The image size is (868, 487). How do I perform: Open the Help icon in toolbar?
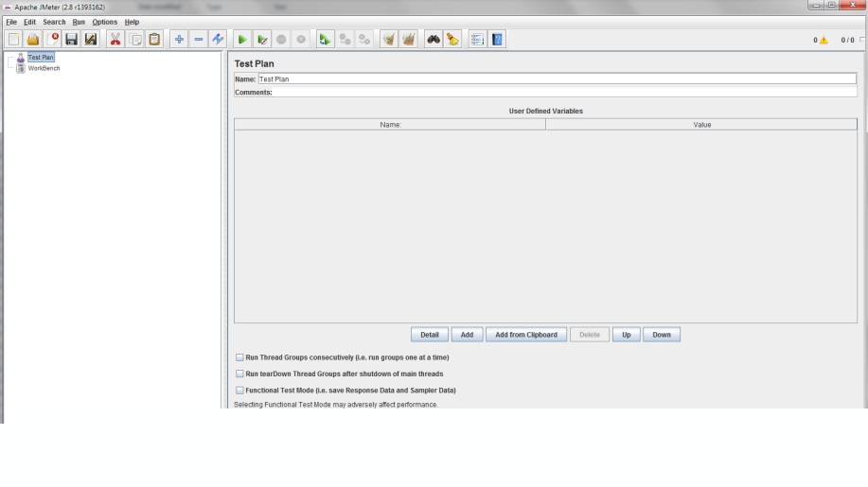(x=497, y=40)
